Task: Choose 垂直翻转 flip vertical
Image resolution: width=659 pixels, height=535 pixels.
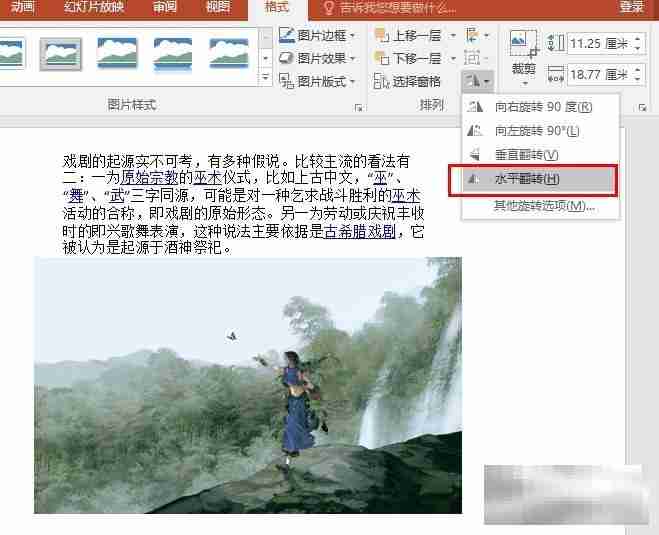Action: point(540,155)
